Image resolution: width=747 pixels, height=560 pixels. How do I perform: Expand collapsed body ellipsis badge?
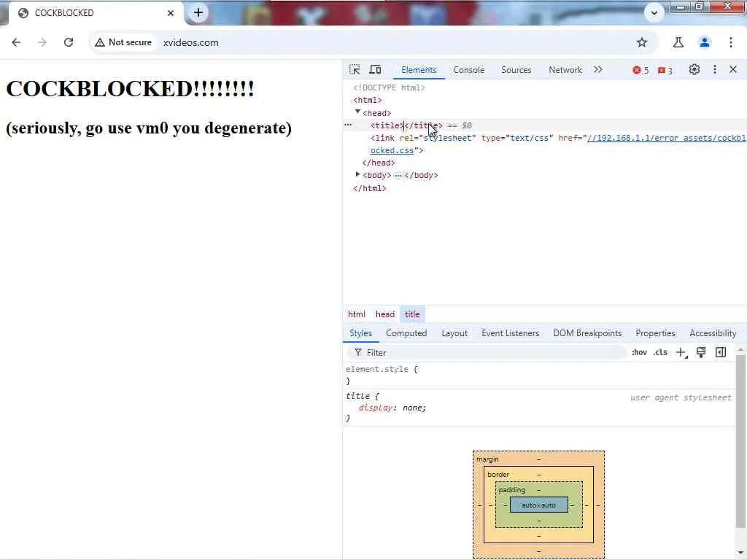(x=398, y=175)
